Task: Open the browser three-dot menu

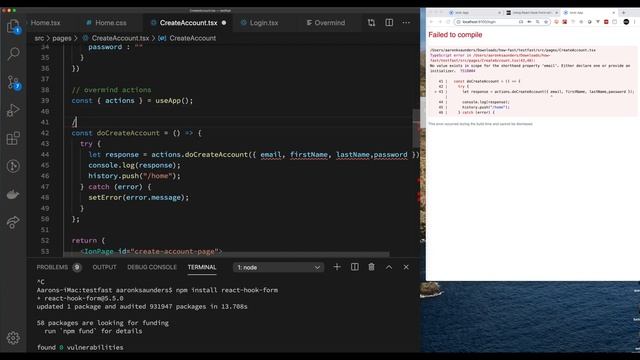Action: tap(635, 22)
